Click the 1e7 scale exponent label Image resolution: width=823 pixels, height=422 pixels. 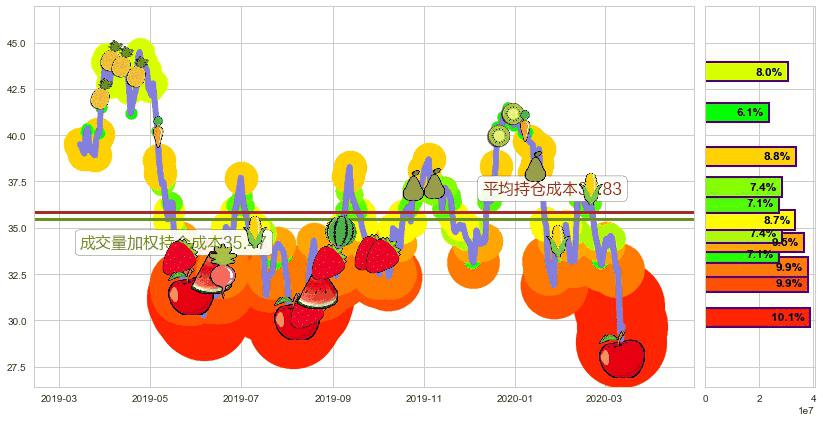803,411
